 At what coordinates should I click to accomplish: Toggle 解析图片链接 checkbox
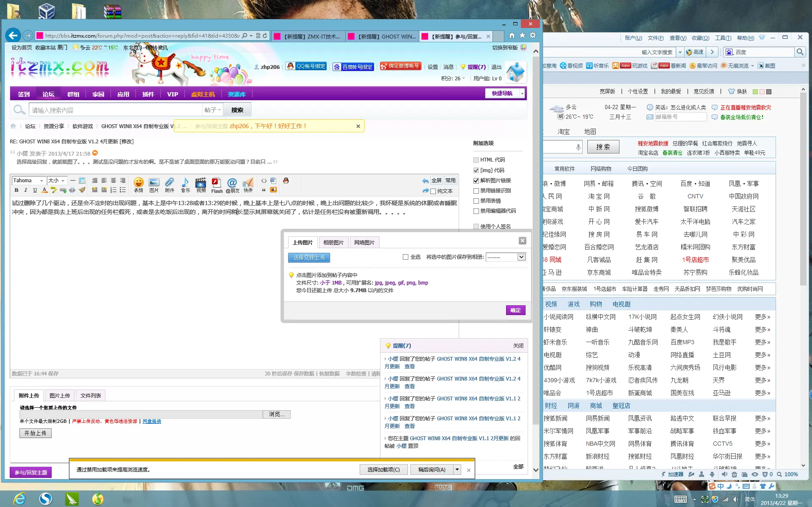pyautogui.click(x=476, y=181)
